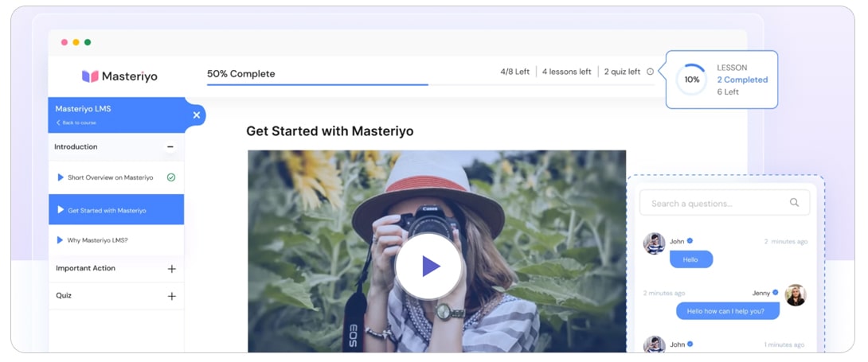Image resolution: width=868 pixels, height=362 pixels.
Task: Close the course sidebar with the X button
Action: 197,115
